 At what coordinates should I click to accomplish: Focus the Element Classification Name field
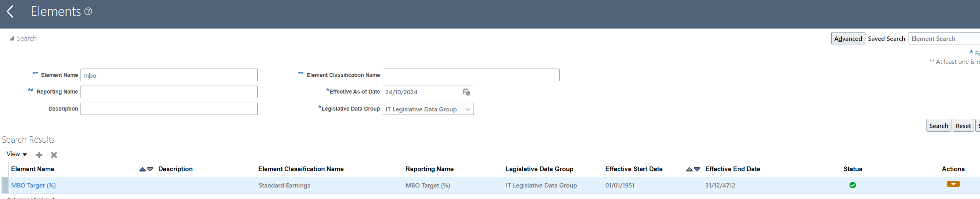point(471,75)
